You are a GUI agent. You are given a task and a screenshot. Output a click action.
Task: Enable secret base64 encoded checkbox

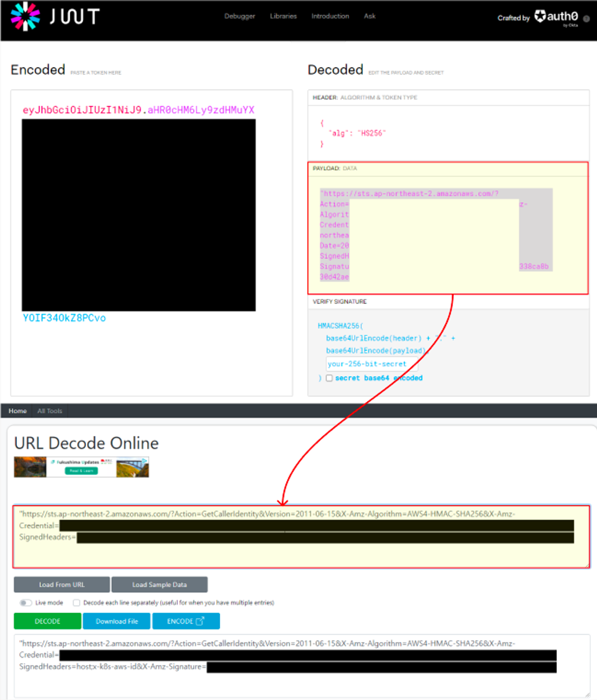(x=329, y=378)
